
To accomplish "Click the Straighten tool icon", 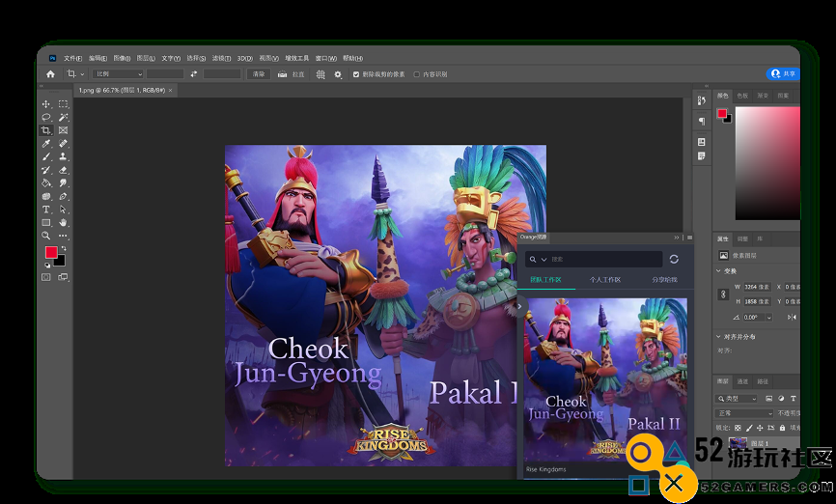I will coord(282,74).
